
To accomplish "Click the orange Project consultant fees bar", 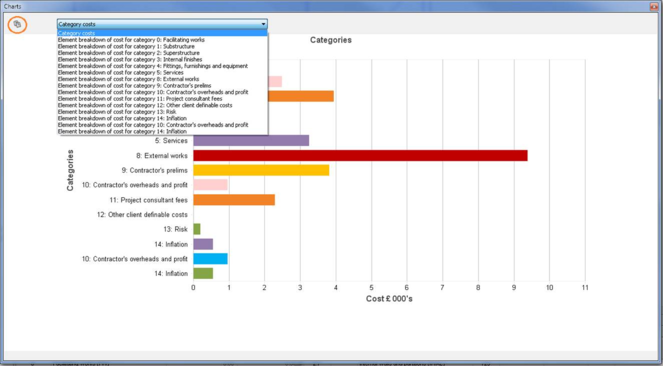I will (234, 200).
